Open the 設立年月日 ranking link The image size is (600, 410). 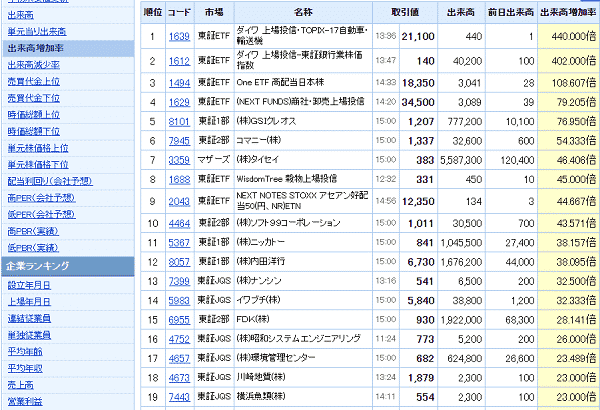[29, 285]
